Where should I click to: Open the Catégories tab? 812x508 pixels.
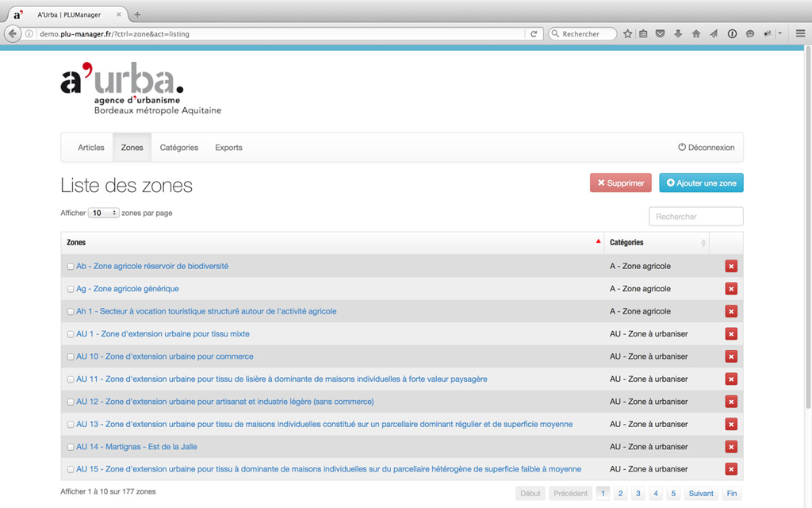179,148
